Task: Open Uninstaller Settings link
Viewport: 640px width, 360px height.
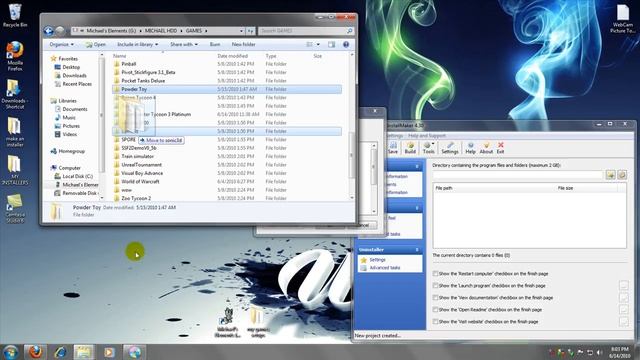Action: tap(378, 260)
